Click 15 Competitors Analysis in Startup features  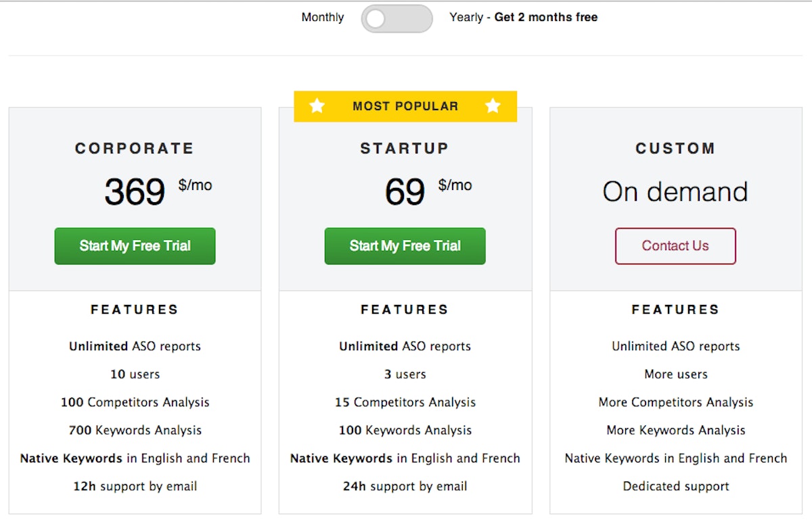pos(405,402)
